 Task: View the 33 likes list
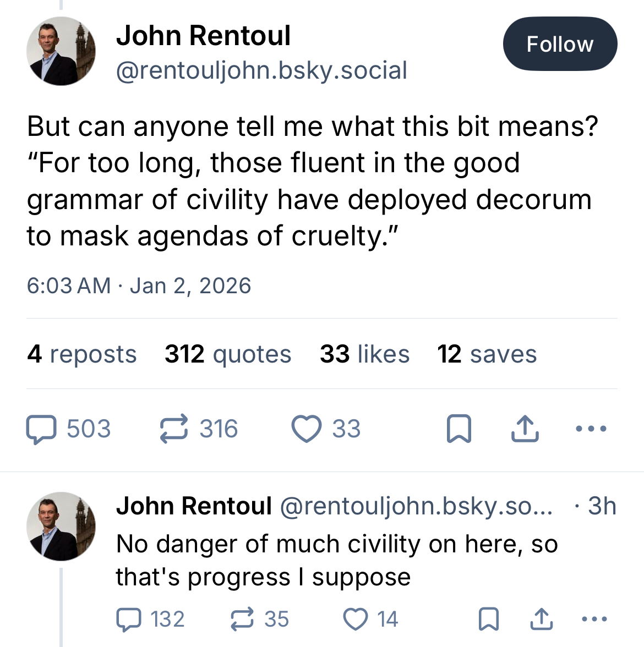pos(365,354)
